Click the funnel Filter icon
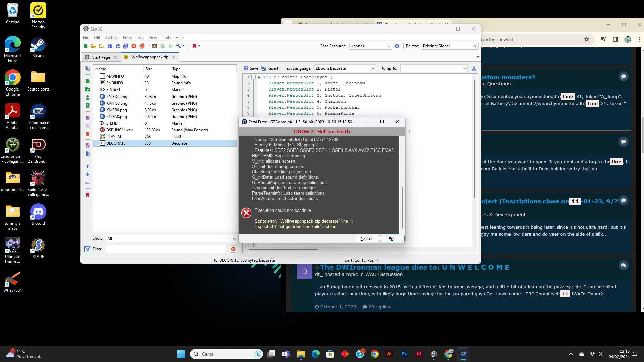 88,249
